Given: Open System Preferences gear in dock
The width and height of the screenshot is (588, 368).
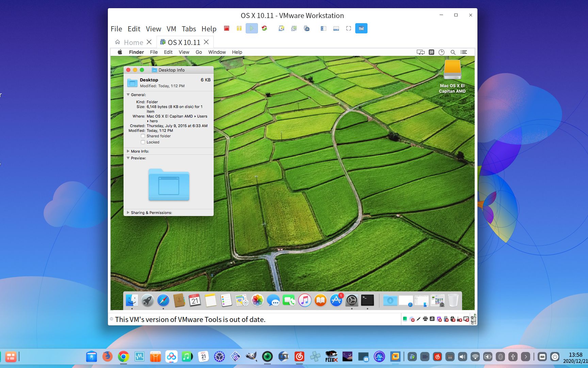Looking at the screenshot, I should tap(352, 300).
